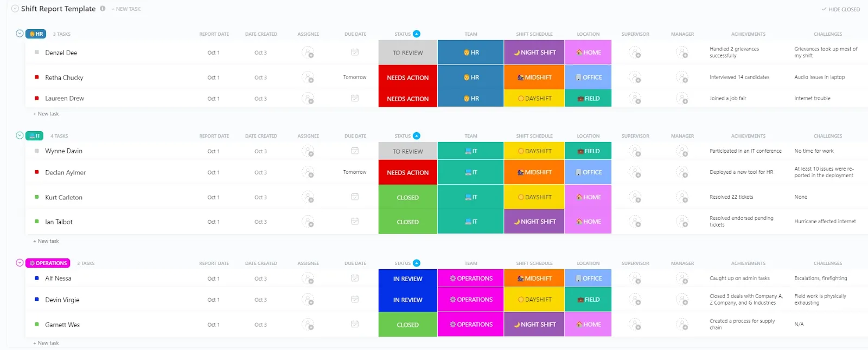Set due date calendar for Wynne Davin
868x350 pixels.
point(355,151)
